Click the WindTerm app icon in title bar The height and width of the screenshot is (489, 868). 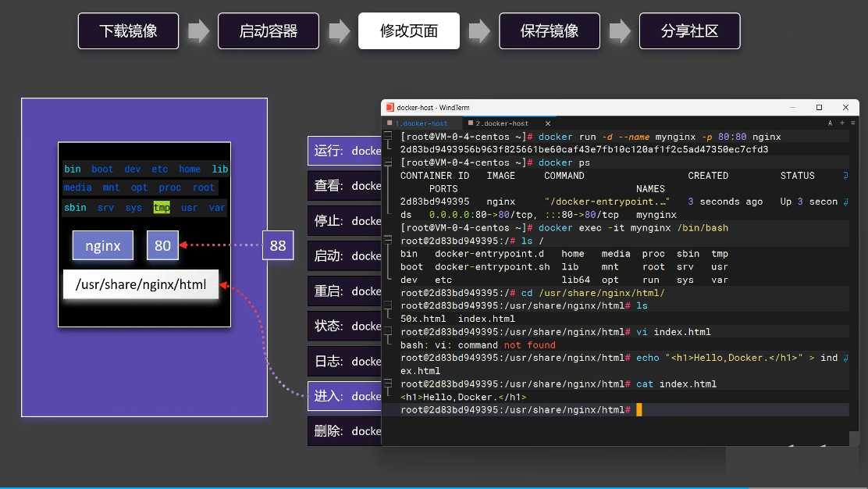tap(389, 108)
